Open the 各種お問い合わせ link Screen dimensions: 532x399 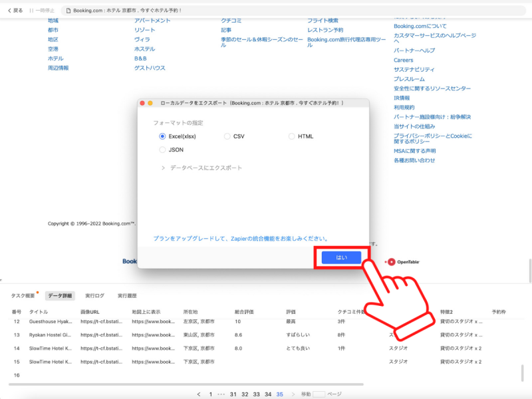[x=414, y=160]
